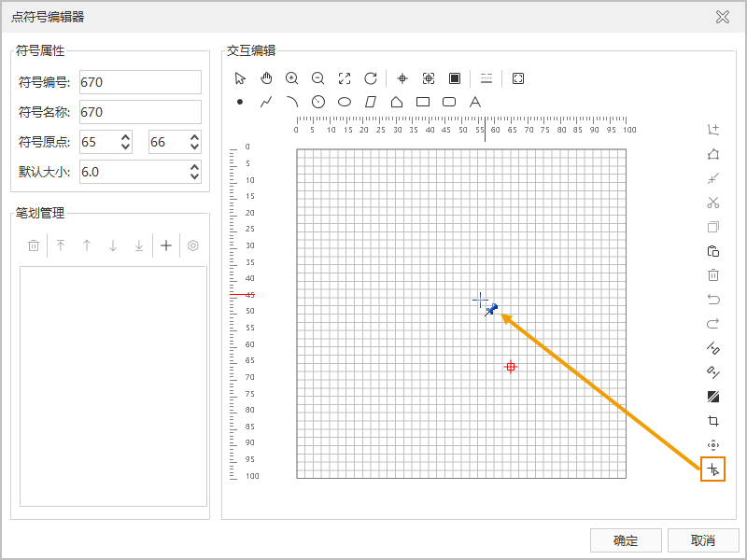
Task: Click the bracketed crosshair toolbar icon
Action: pos(429,78)
